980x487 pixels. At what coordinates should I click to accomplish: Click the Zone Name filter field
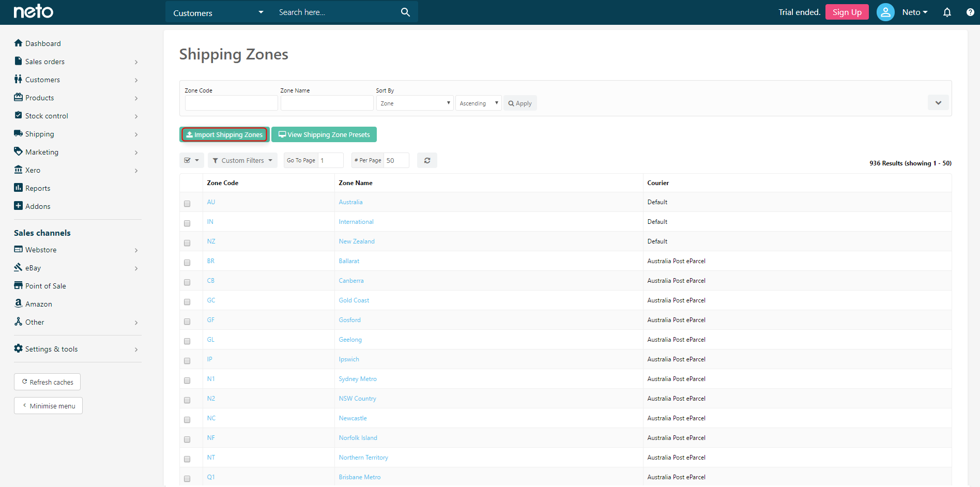[327, 103]
